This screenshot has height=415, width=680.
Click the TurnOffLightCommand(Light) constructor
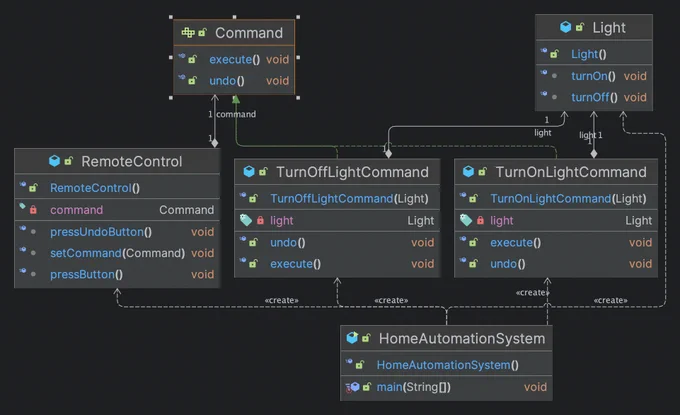349,199
